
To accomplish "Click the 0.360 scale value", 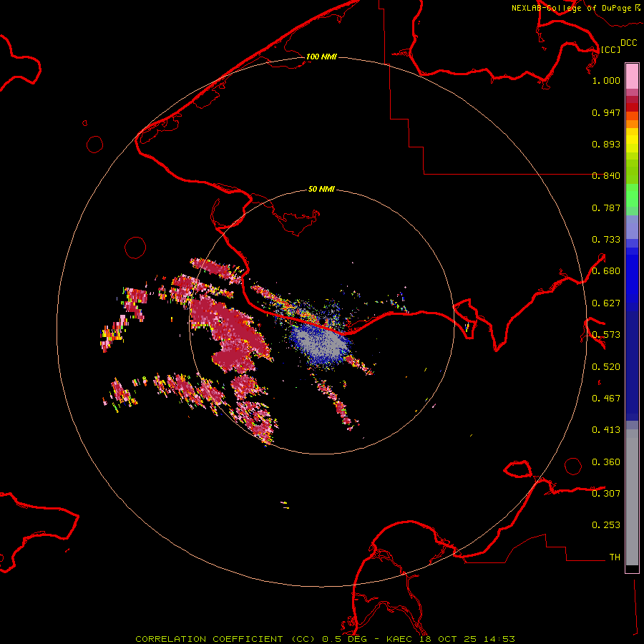I will (606, 462).
